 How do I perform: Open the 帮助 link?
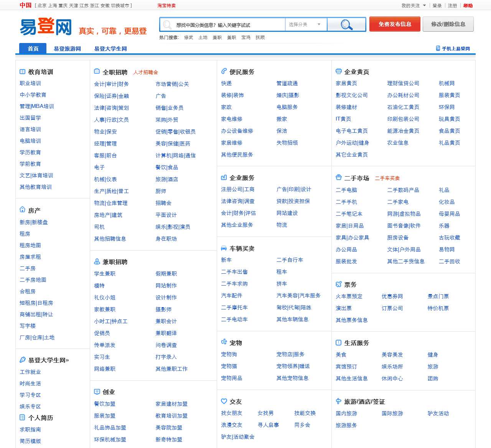[x=468, y=6]
